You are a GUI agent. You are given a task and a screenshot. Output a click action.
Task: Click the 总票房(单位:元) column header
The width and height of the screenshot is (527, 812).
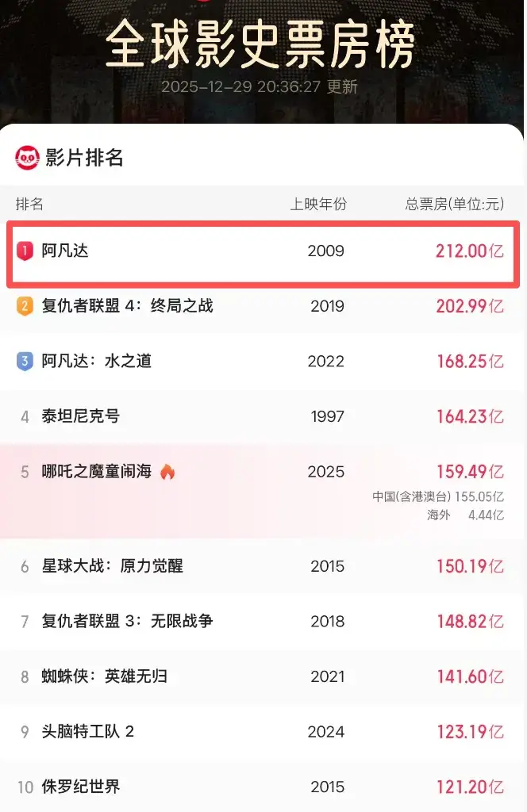454,204
